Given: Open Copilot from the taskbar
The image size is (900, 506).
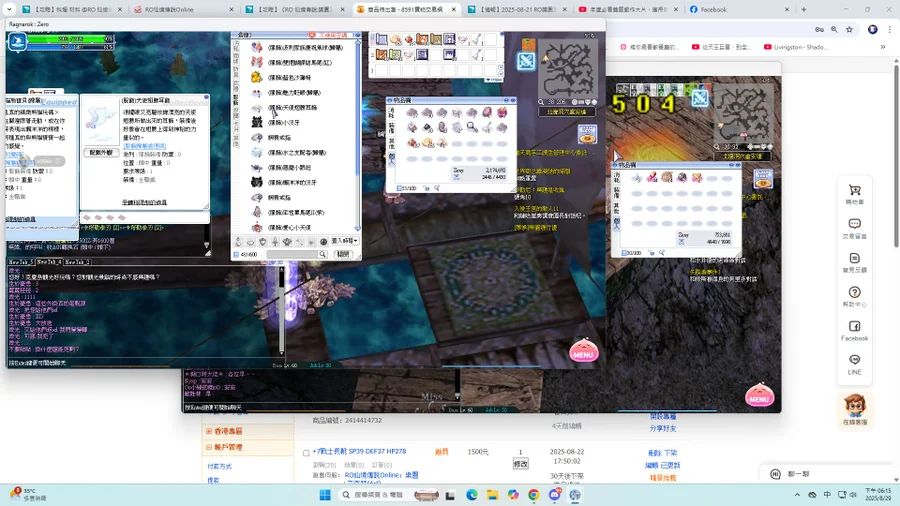Looking at the screenshot, I should [x=513, y=495].
